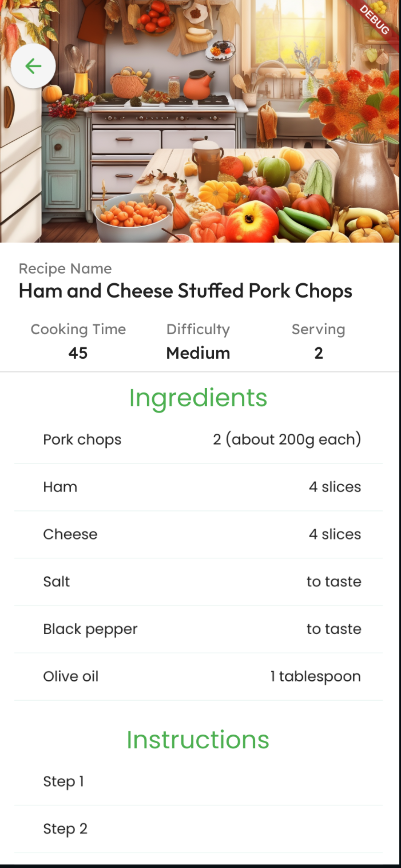This screenshot has height=868, width=401.
Task: Click the kitchen recipe header image
Action: coord(200,121)
